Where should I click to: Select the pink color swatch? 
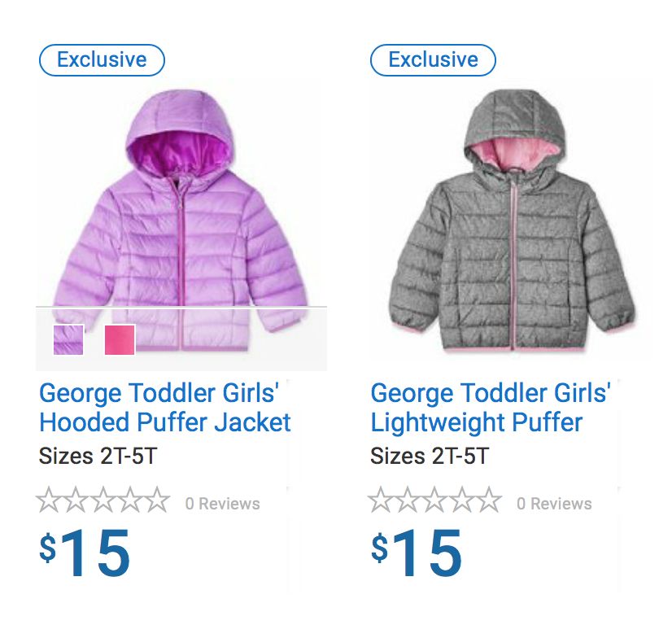tap(120, 339)
